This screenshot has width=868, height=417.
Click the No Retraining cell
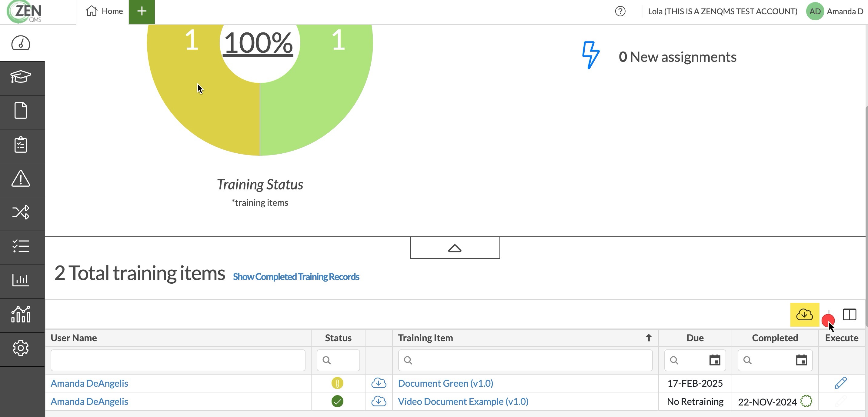pyautogui.click(x=695, y=402)
